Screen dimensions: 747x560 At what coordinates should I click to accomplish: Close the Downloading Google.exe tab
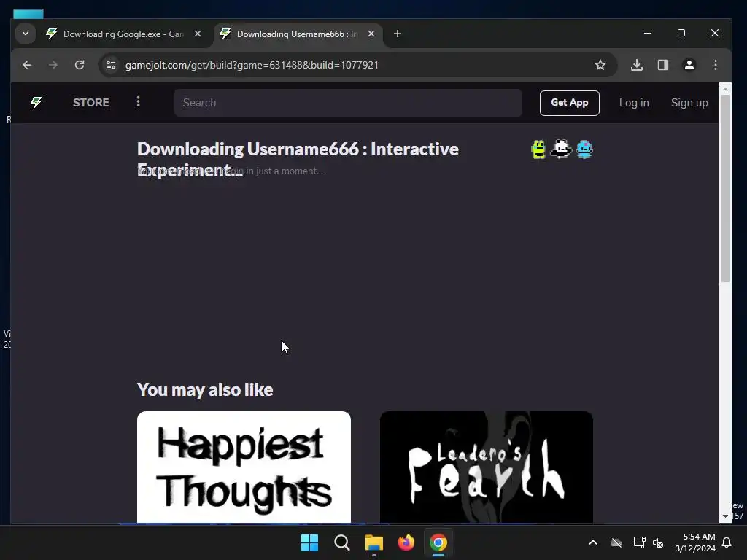click(198, 34)
